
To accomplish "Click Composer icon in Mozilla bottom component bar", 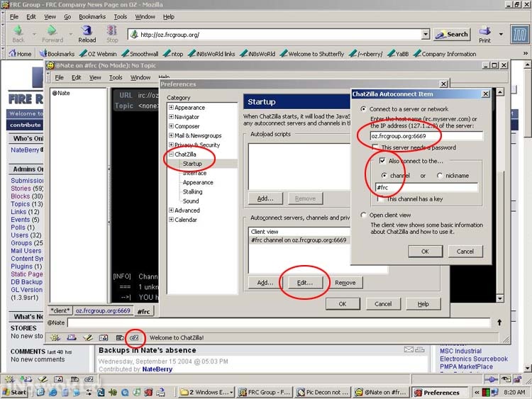I will click(43, 379).
